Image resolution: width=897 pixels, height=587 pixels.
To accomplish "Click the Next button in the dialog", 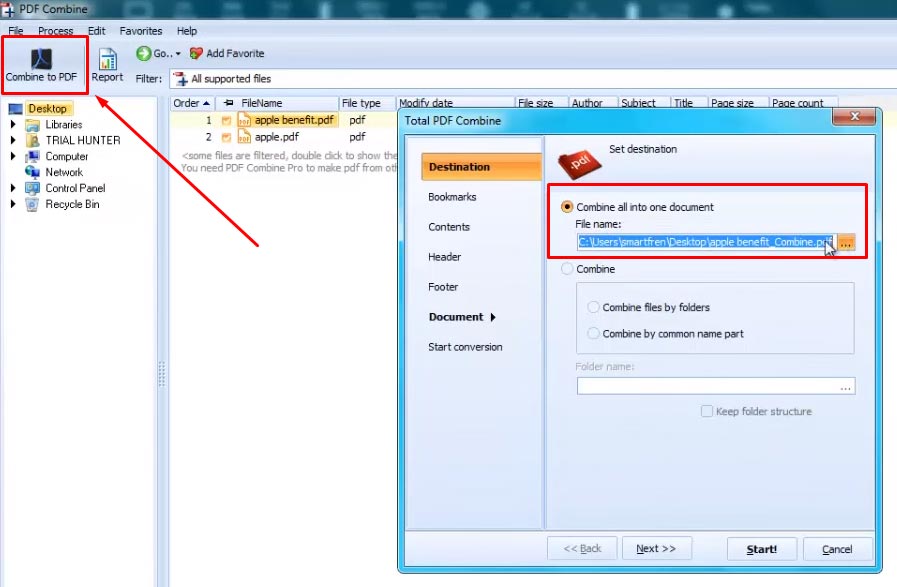I will point(656,548).
